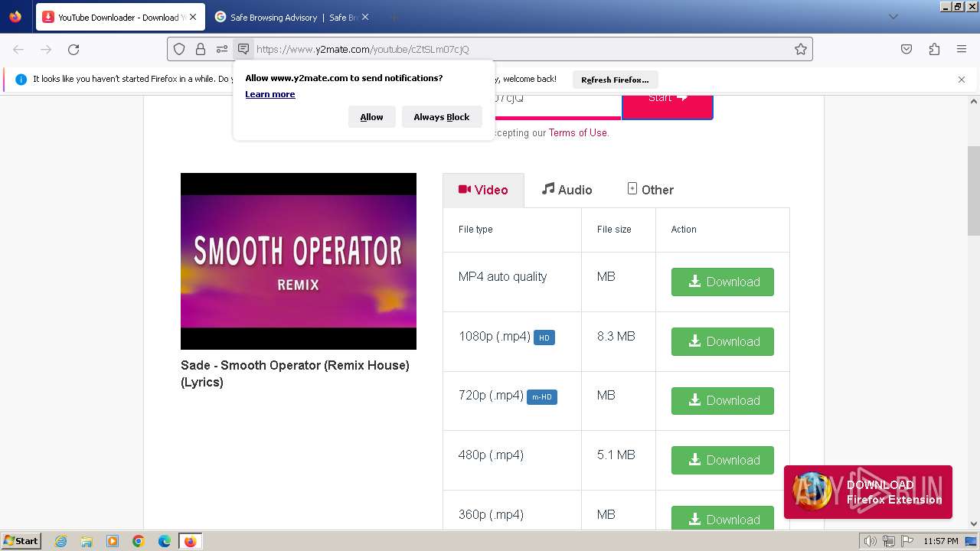Download the 1080p mp4 video
The height and width of the screenshot is (551, 980).
[723, 341]
